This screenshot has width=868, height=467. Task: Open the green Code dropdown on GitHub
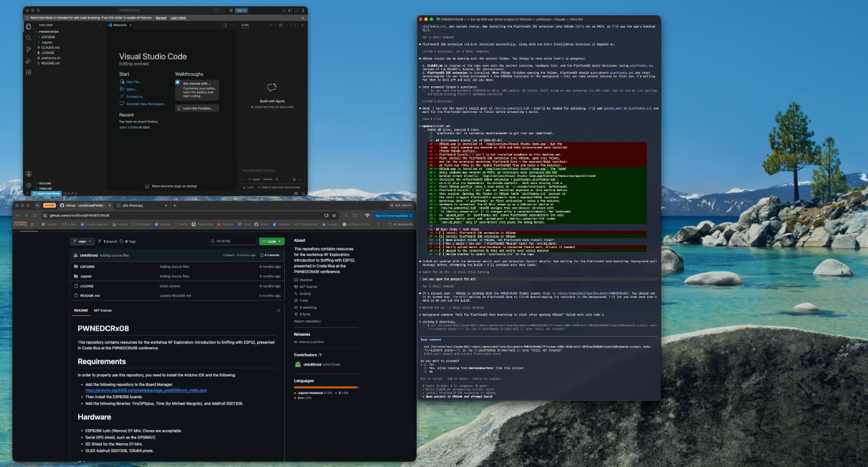(272, 241)
